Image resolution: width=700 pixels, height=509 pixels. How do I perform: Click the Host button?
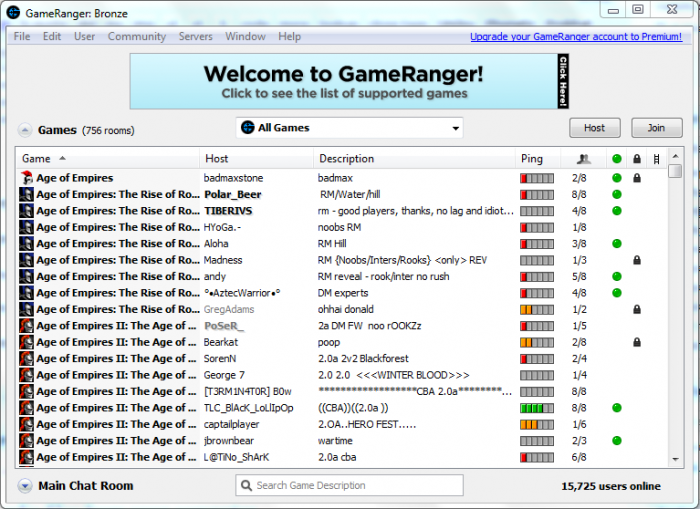[x=595, y=128]
